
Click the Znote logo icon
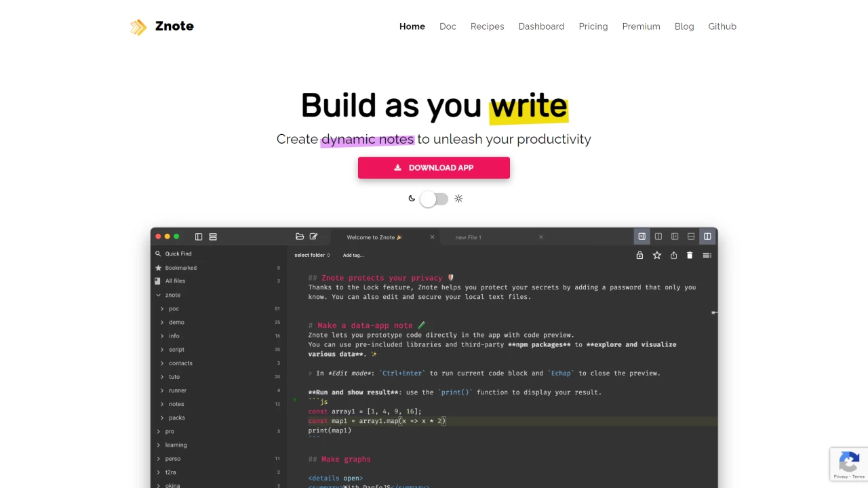[138, 27]
